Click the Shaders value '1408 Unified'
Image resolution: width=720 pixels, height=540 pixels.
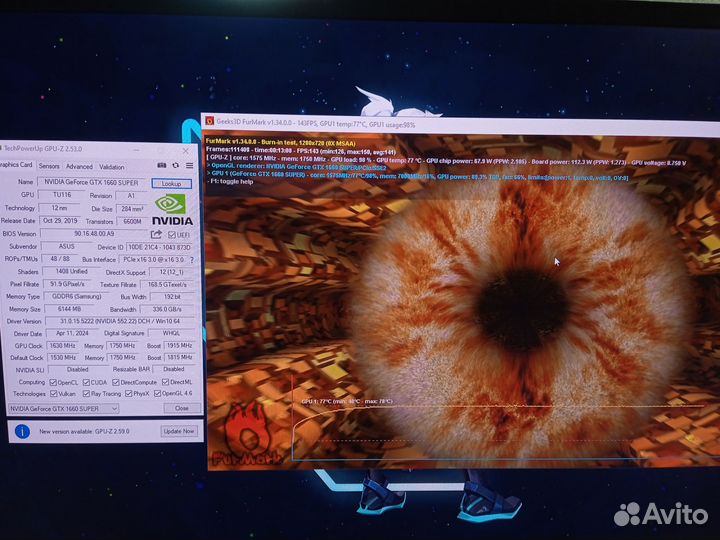[72, 271]
